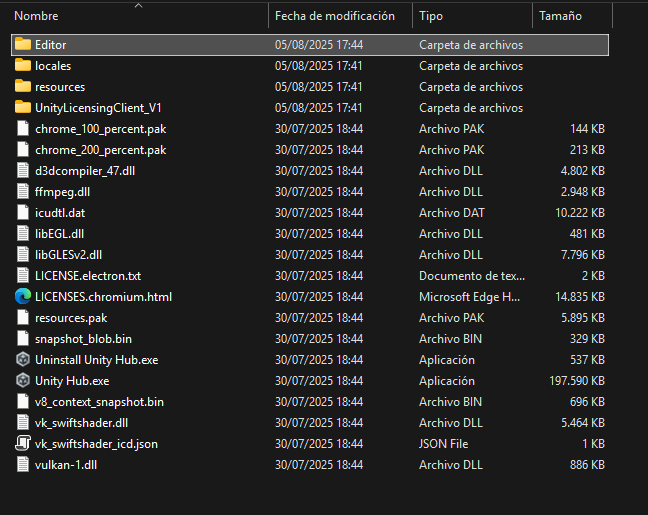Select the Unity Hub.exe application icon

23,381
